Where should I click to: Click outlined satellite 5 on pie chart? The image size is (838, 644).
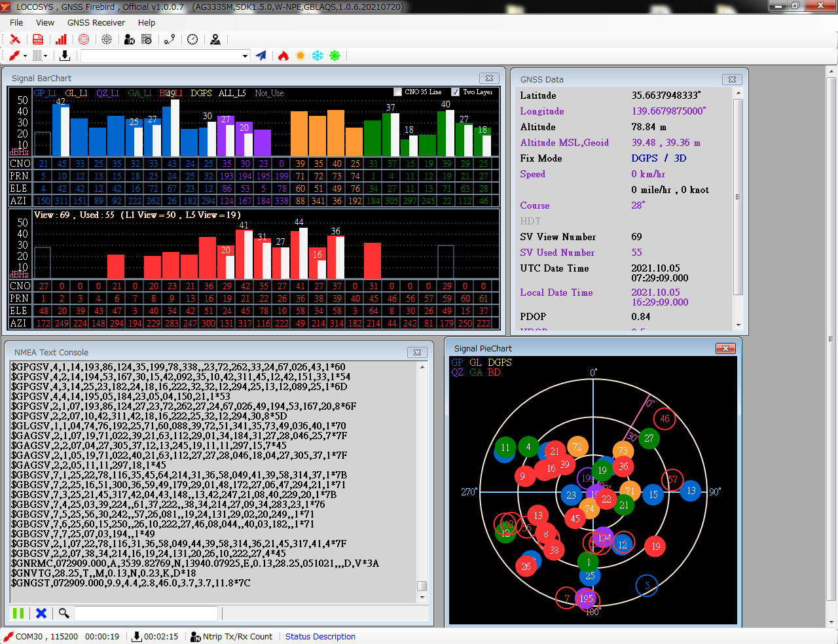tap(647, 586)
